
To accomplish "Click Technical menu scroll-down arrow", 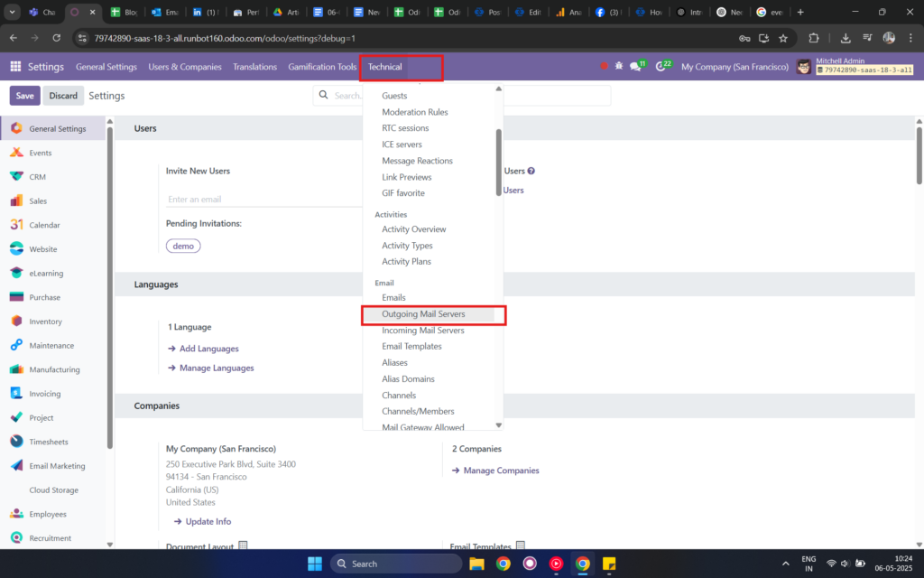I will (498, 425).
